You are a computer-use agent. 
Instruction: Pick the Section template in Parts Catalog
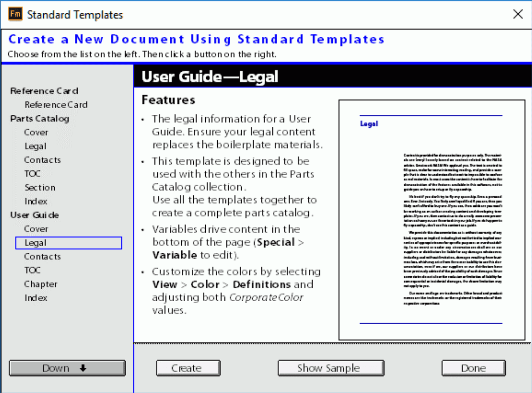40,188
